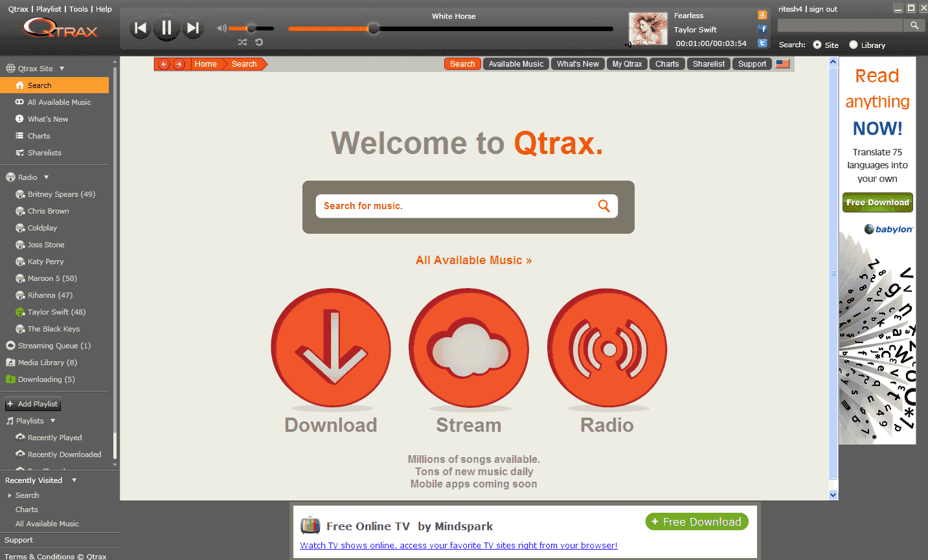The width and height of the screenshot is (928, 560).
Task: Click the US flag language icon
Action: click(782, 63)
